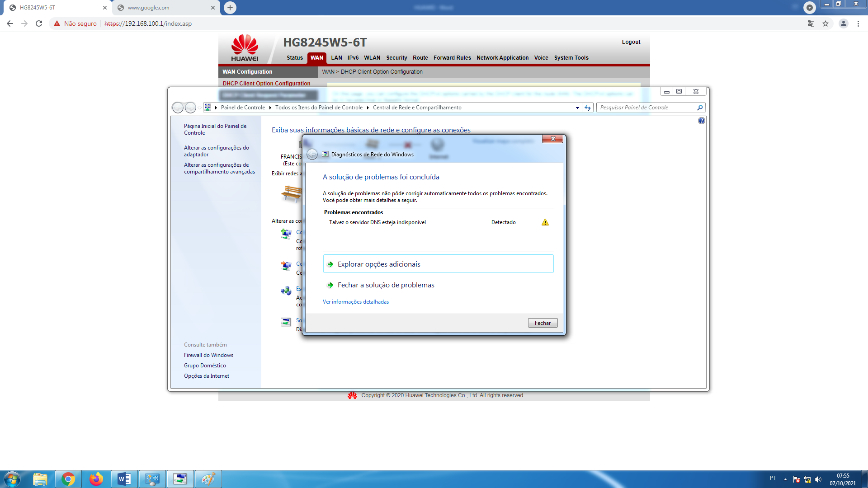Go back in Windows Network Diagnostics dialog
868x488 pixels.
[312, 155]
